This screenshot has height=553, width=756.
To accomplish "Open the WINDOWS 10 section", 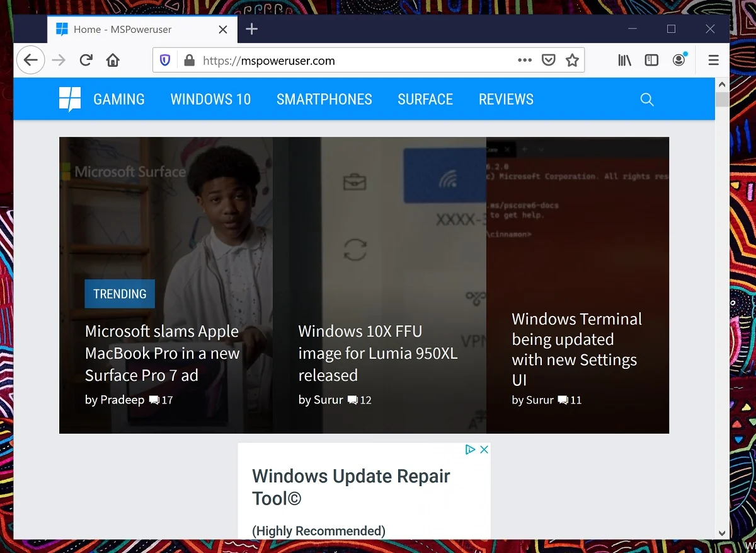I will (210, 100).
